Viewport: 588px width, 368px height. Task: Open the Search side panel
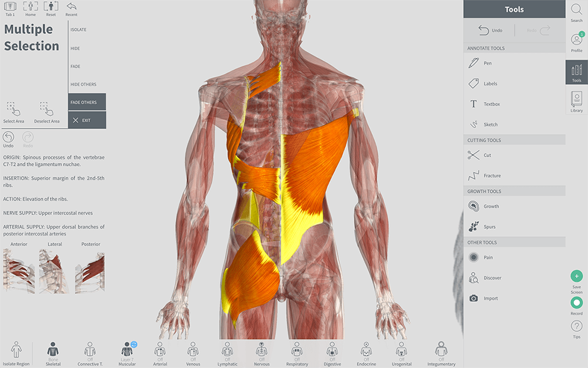tap(576, 12)
